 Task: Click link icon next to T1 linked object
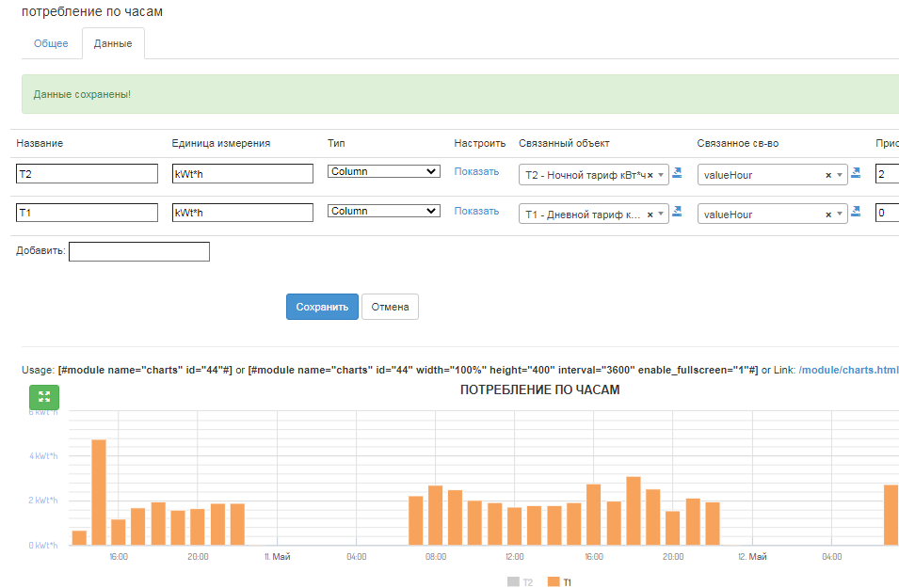click(677, 213)
